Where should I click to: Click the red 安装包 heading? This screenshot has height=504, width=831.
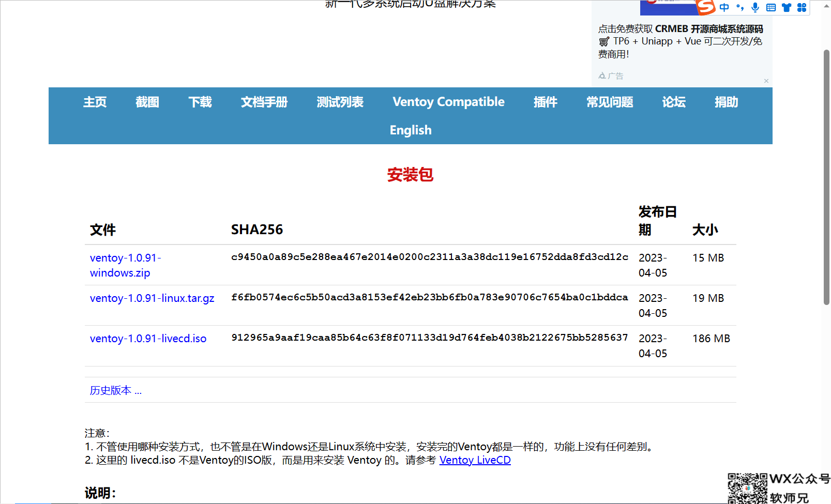(411, 175)
